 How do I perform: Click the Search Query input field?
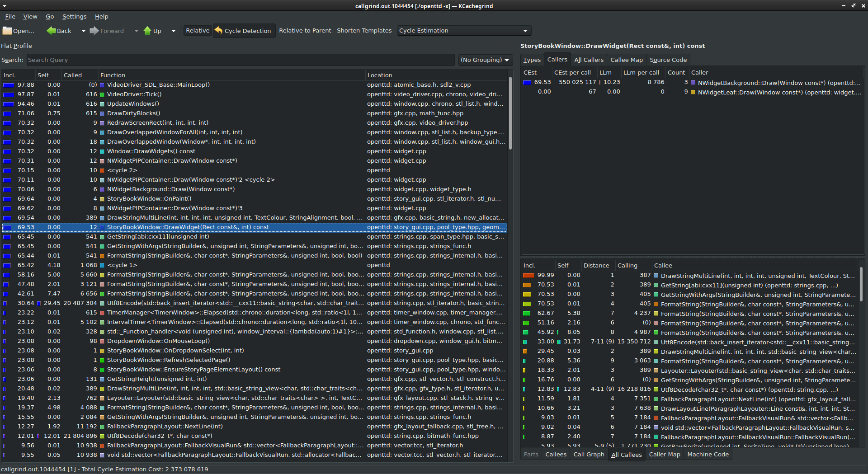tap(240, 60)
